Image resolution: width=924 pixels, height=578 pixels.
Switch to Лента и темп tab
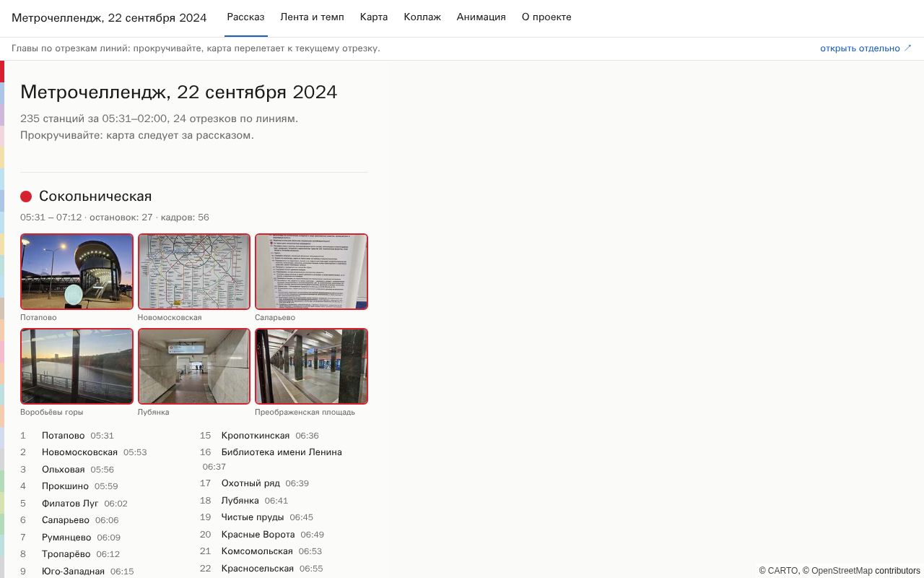pyautogui.click(x=312, y=17)
